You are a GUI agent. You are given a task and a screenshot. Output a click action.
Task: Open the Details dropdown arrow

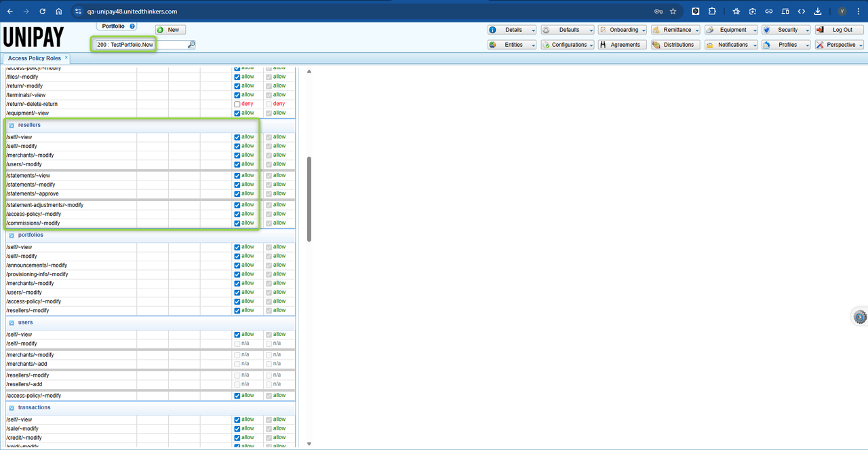point(533,31)
